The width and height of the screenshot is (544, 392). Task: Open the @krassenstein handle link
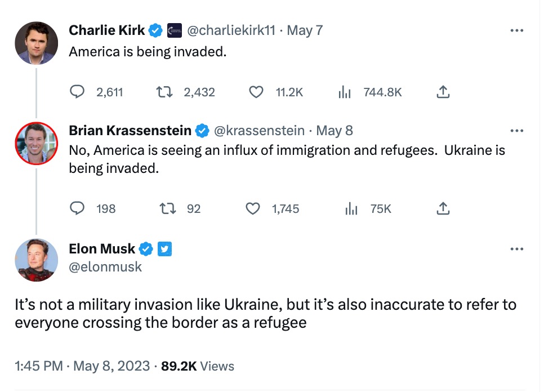point(260,131)
